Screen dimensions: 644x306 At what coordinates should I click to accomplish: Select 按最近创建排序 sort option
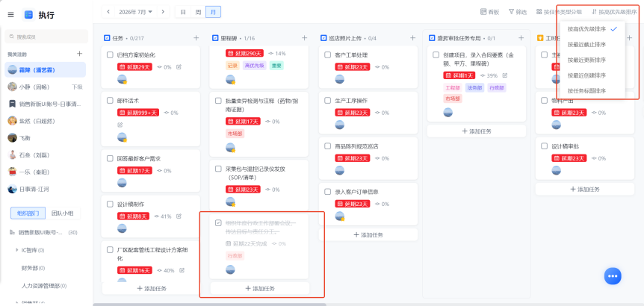pos(592,75)
